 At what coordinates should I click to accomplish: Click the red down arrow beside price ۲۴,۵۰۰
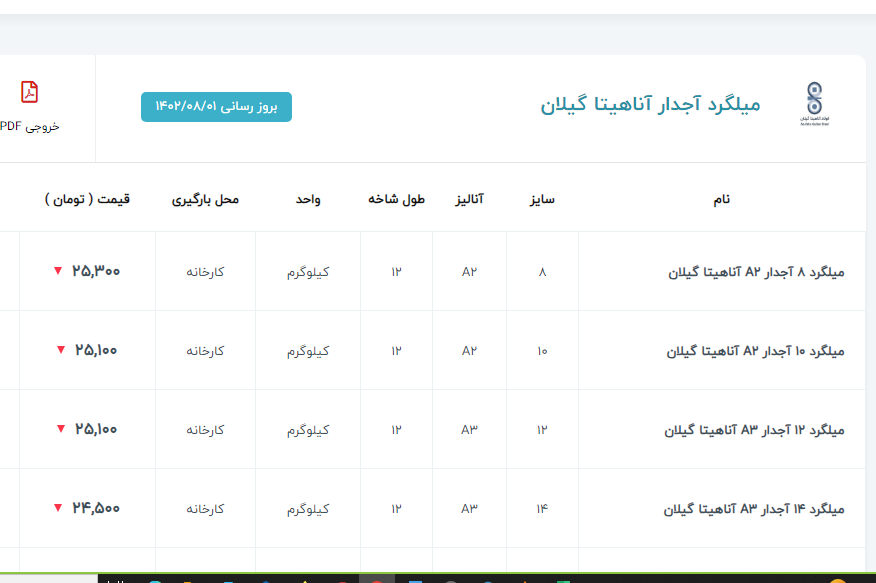point(58,508)
